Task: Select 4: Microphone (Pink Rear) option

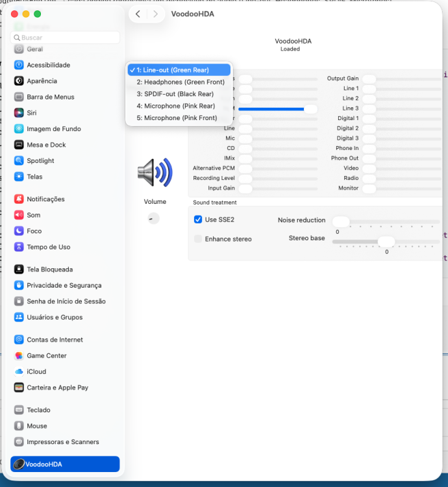Action: coord(179,106)
